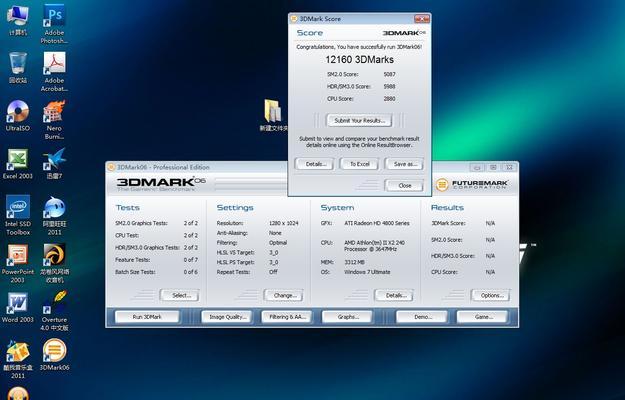This screenshot has width=625, height=400.
Task: Launch the 酷我音乐盒 2011 music icon
Action: pyautogui.click(x=18, y=359)
